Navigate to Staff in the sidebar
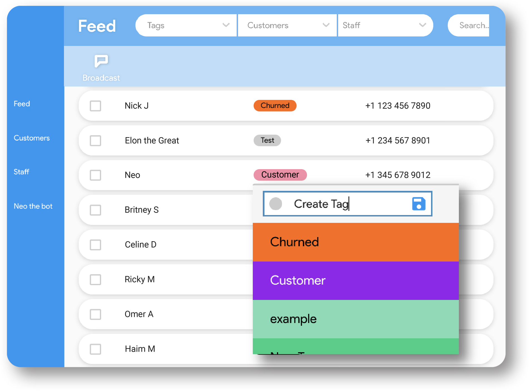 pos(21,172)
